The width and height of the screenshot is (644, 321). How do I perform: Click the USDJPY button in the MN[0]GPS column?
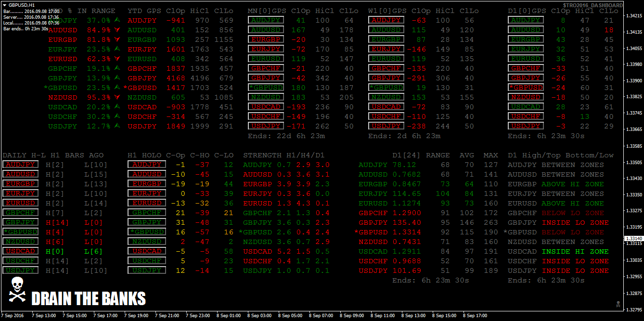tap(266, 126)
